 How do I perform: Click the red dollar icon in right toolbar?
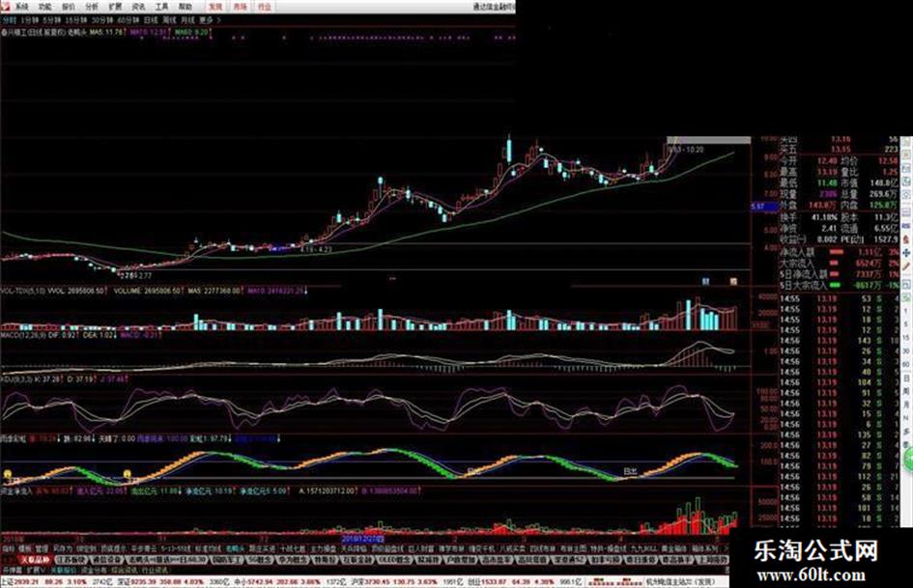point(906,239)
